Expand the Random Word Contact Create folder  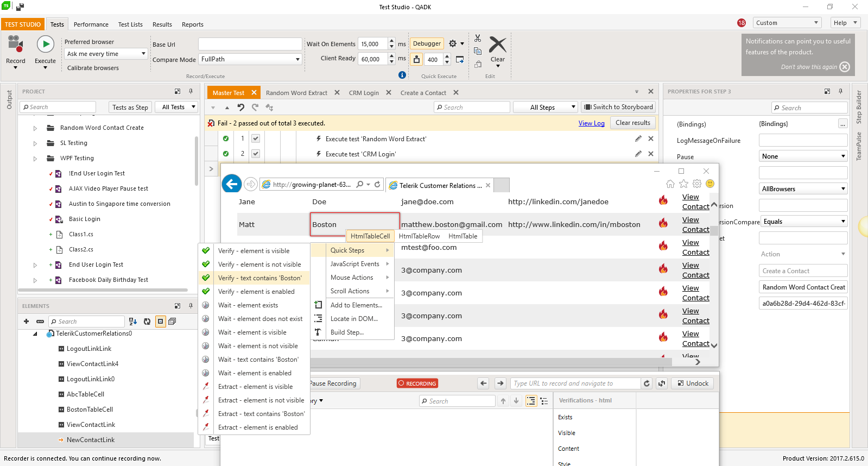(x=35, y=128)
